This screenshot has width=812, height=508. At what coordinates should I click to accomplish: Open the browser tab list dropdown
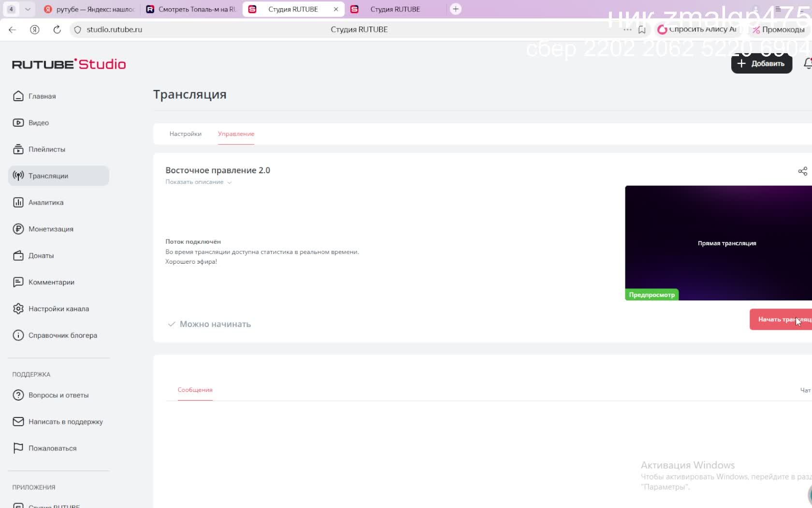28,9
